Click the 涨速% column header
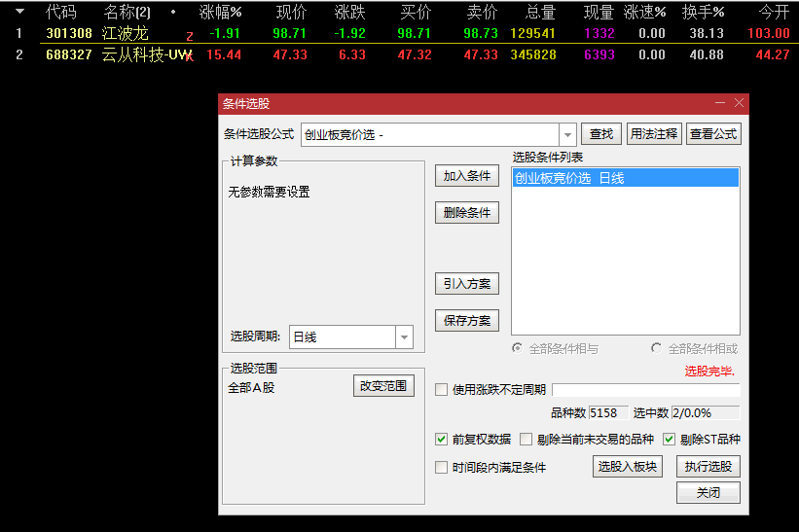Viewport: 799px width, 532px height. click(644, 12)
